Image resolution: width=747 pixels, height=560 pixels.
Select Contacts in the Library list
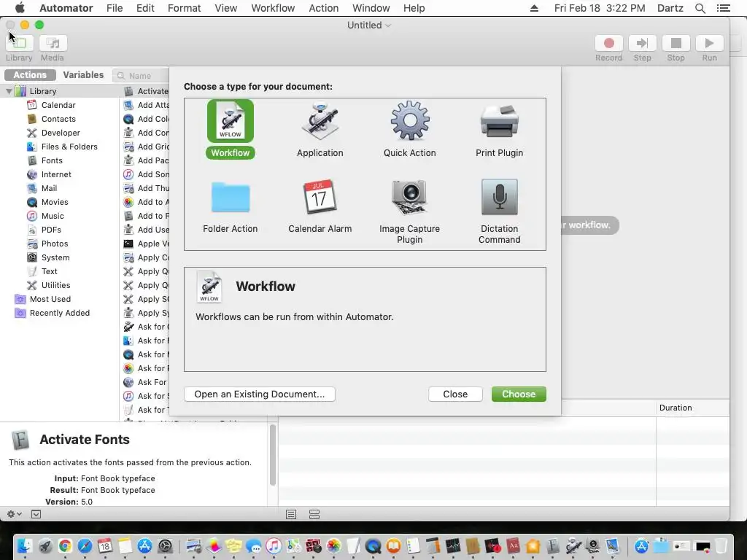click(x=58, y=119)
